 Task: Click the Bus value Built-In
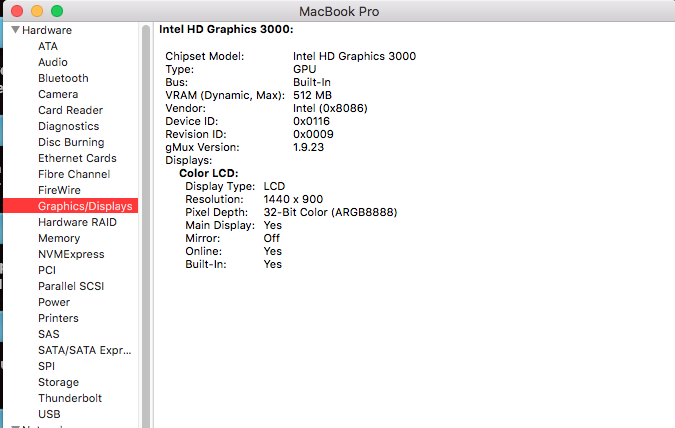click(x=312, y=82)
